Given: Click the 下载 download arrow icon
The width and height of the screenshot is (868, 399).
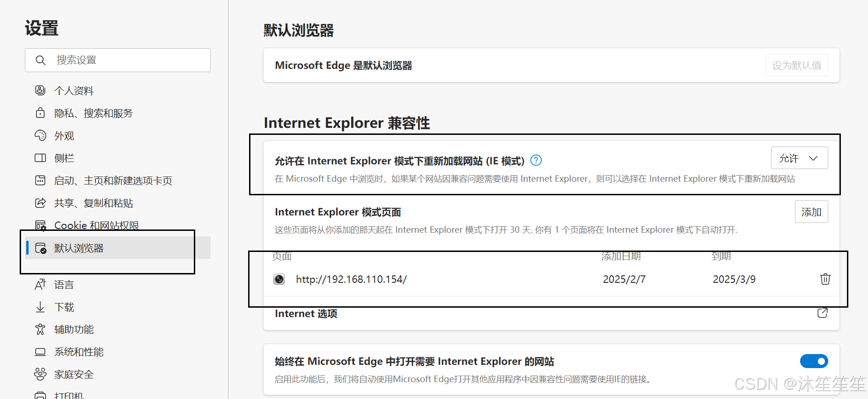Looking at the screenshot, I should coord(40,307).
